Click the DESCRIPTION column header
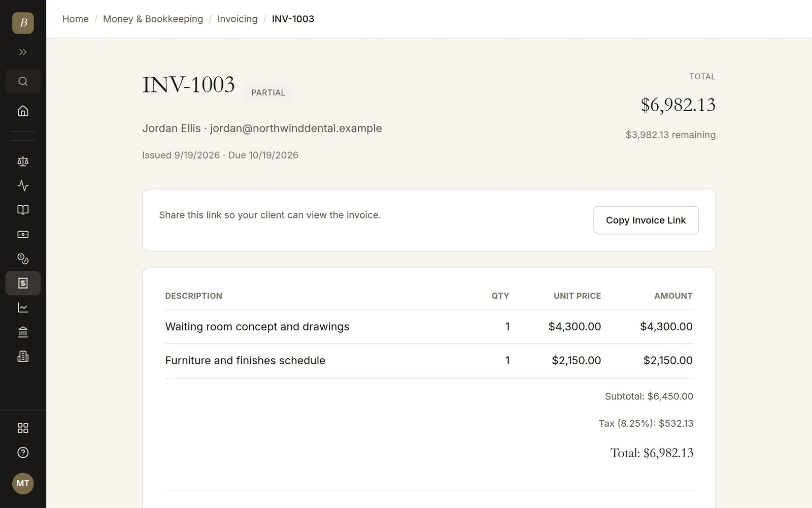The width and height of the screenshot is (812, 508). tap(194, 296)
